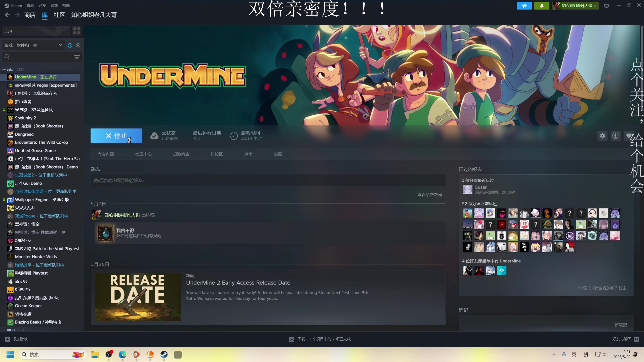The height and width of the screenshot is (362, 644).
Task: Open the 我舍不得 achievement icon
Action: pyautogui.click(x=106, y=233)
